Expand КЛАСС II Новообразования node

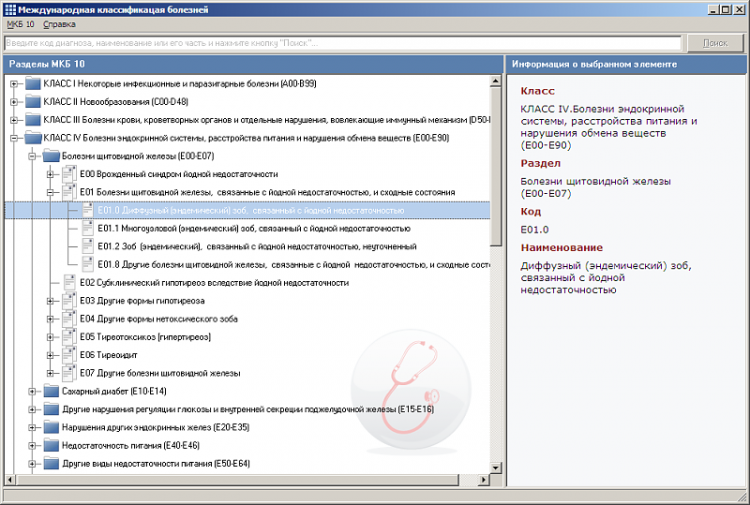(x=14, y=102)
